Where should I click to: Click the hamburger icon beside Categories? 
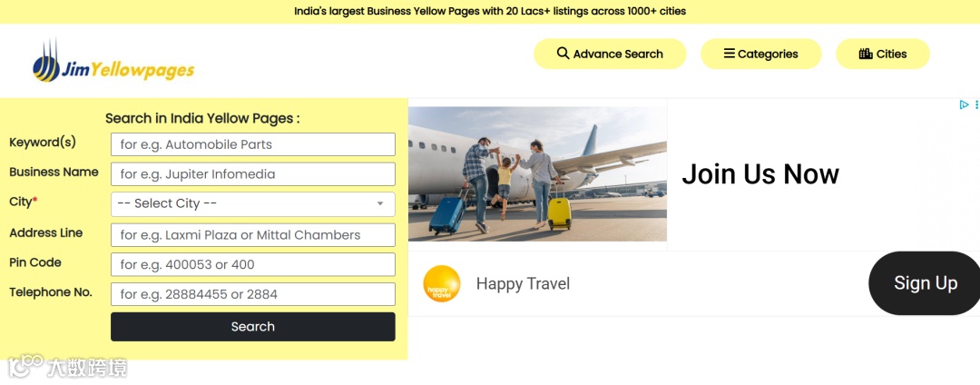[x=730, y=54]
